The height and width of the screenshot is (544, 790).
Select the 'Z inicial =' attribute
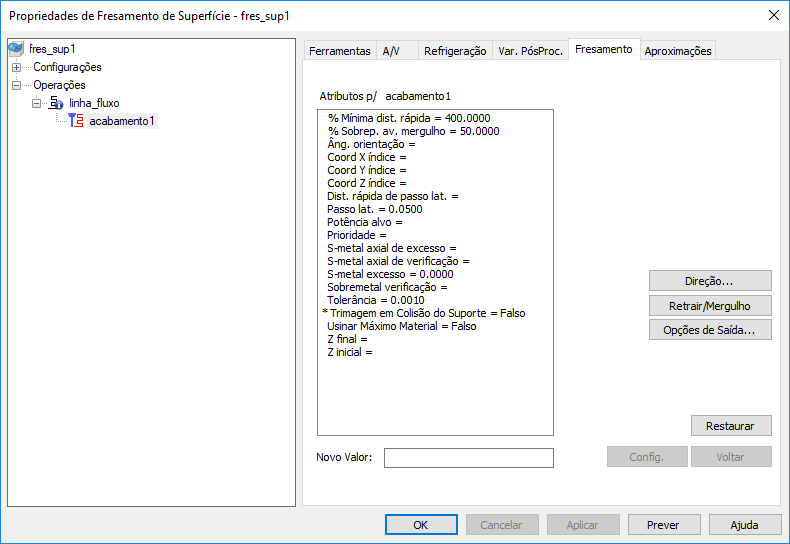click(350, 353)
